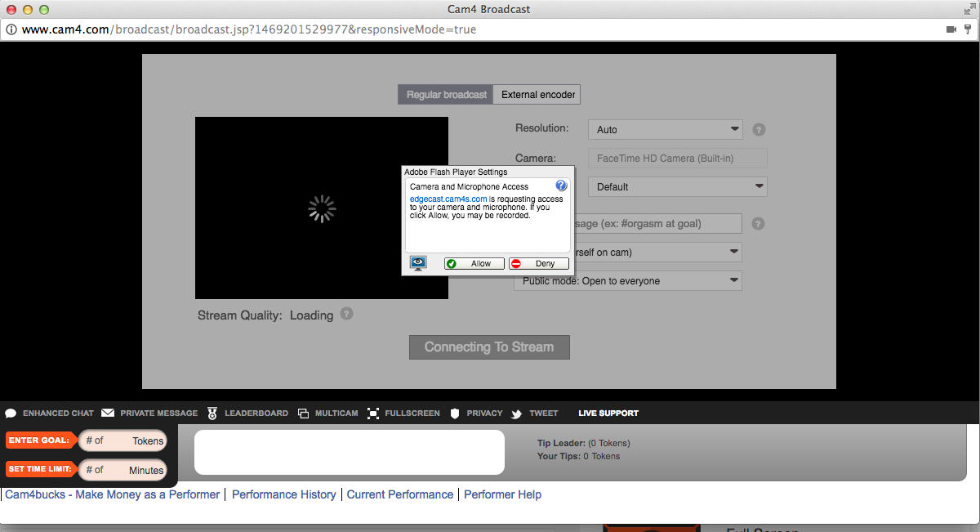Open Private Message in toolbar
980x532 pixels.
(149, 414)
